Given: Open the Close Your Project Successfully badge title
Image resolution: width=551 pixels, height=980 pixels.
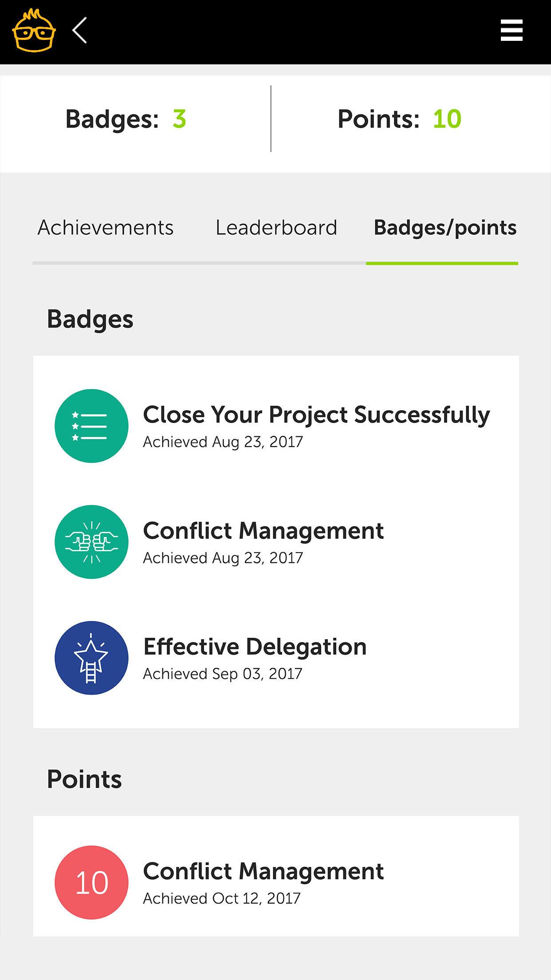Looking at the screenshot, I should pyautogui.click(x=316, y=415).
